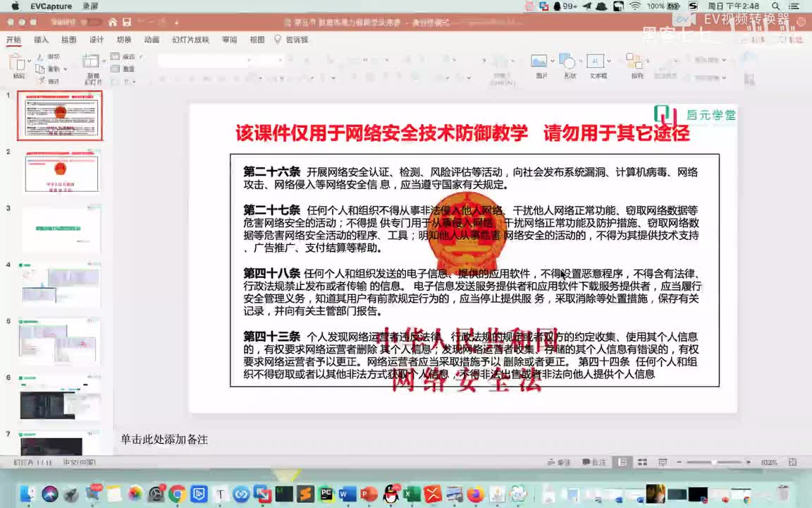Select slide 1 thumbnail
The width and height of the screenshot is (812, 508).
point(60,116)
